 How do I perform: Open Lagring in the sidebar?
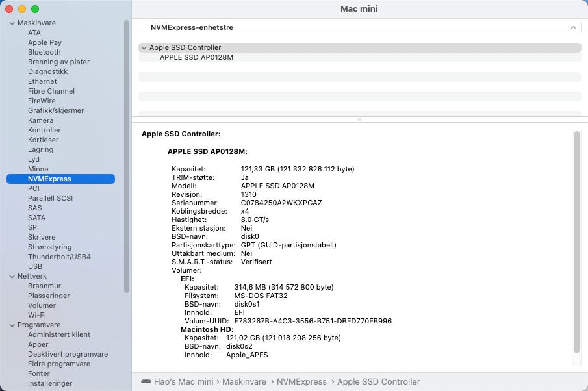[40, 149]
